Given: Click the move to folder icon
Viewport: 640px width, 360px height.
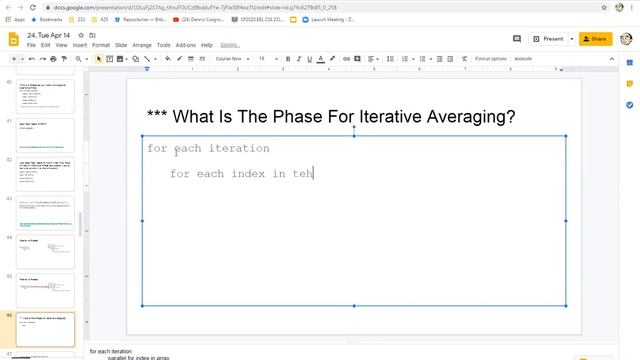Looking at the screenshot, I should 93,36.
